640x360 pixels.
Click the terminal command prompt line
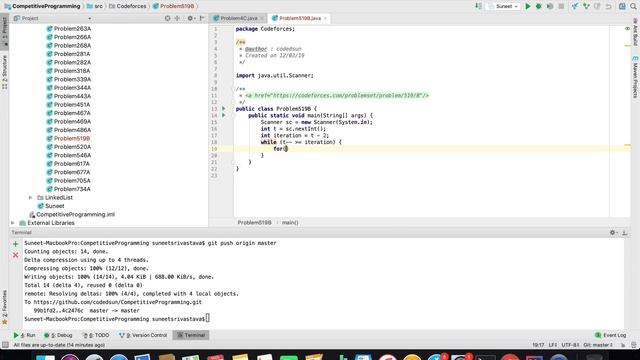tap(117, 319)
